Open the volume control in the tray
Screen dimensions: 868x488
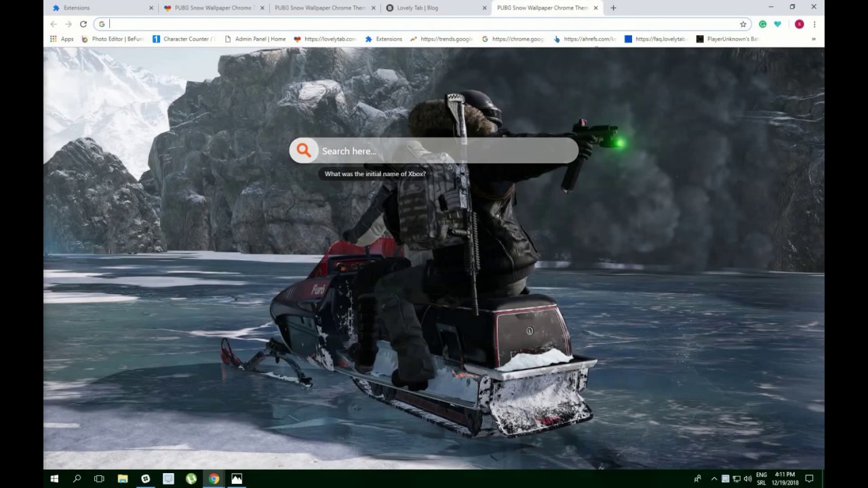[x=747, y=479]
